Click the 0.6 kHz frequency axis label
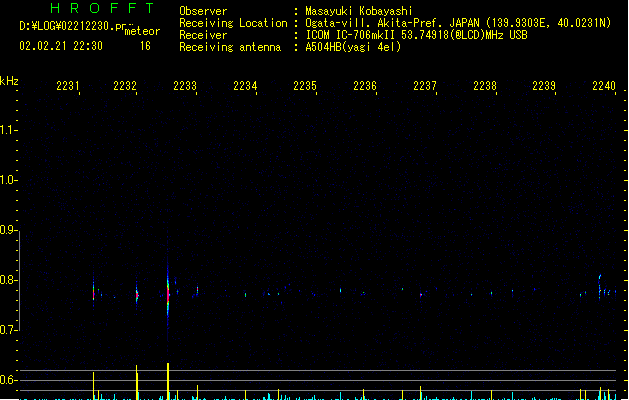The width and height of the screenshot is (629, 400). click(8, 380)
